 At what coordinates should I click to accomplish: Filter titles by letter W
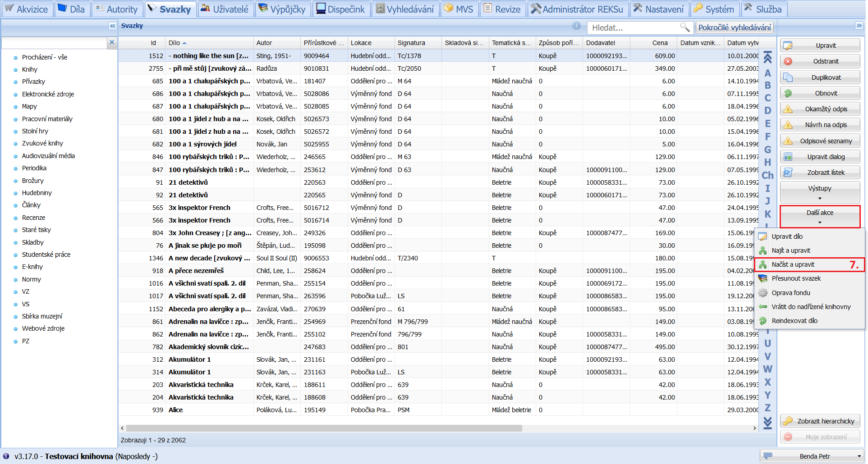click(767, 369)
